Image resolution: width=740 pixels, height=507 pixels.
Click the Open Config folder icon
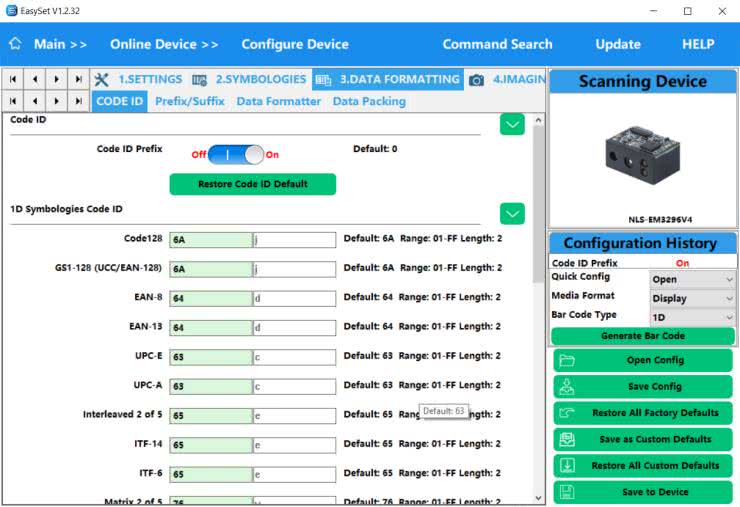[x=567, y=360]
